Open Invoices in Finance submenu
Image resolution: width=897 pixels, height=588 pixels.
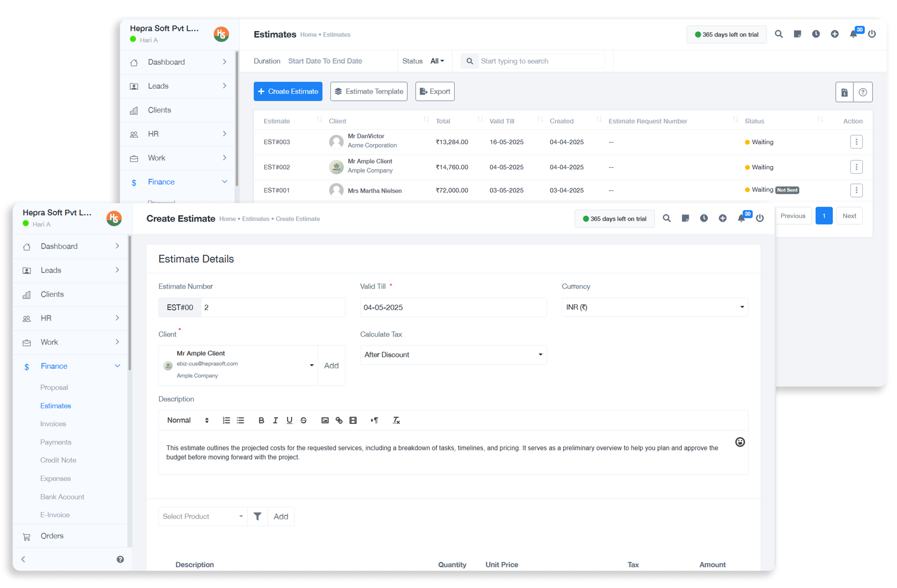coord(53,424)
